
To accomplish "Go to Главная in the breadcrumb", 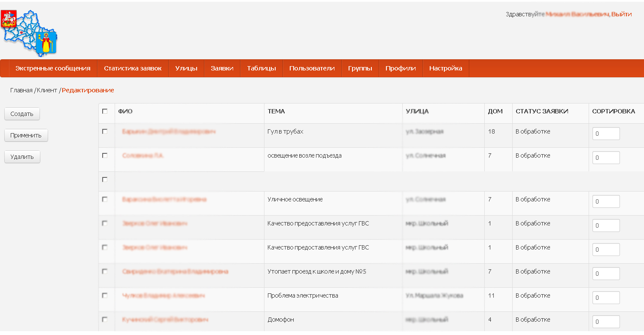I will (21, 90).
